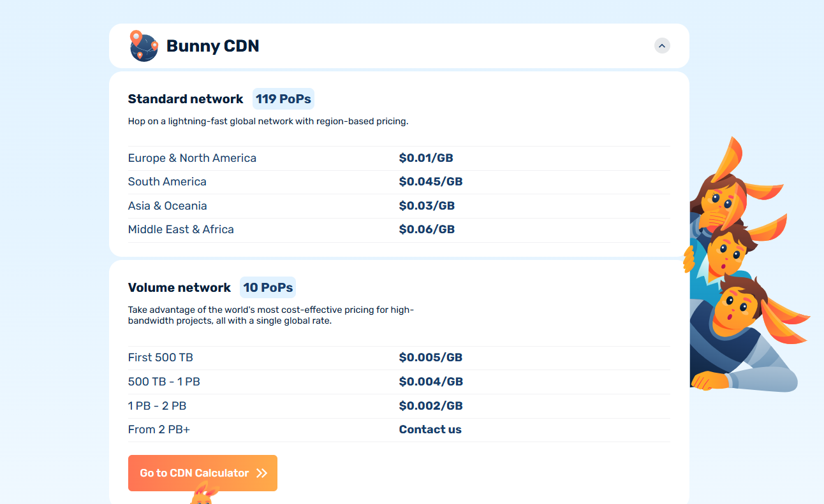Click the $0.002/GB price for 1 PB - 2 PB

[x=430, y=405]
